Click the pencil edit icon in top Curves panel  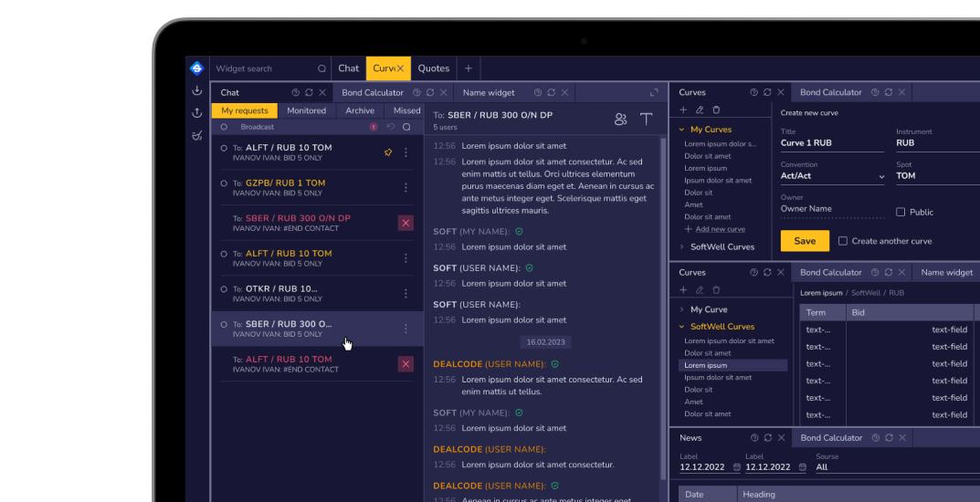click(700, 110)
